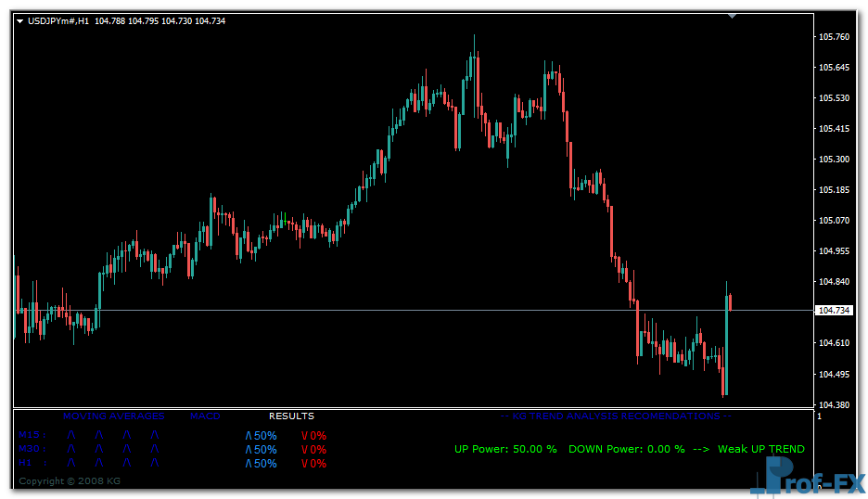Click the Weak UP TREND recommendation text
This screenshot has height=499, width=868.
click(x=761, y=449)
